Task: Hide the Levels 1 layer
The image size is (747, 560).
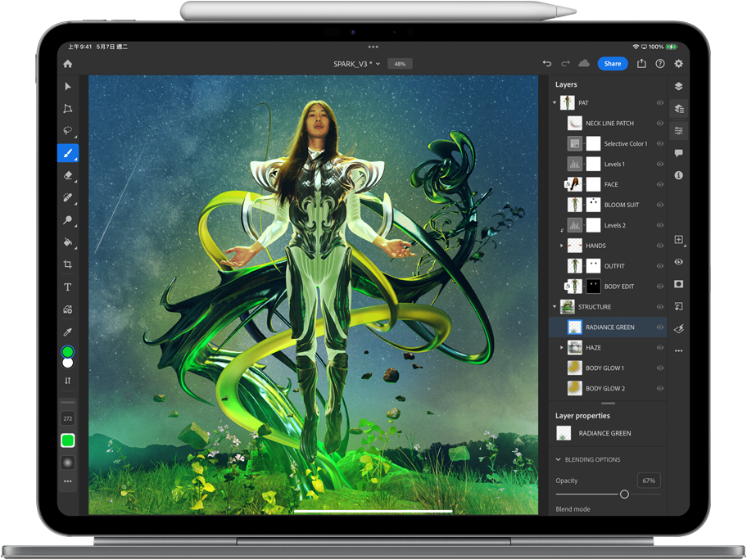Action: point(660,164)
